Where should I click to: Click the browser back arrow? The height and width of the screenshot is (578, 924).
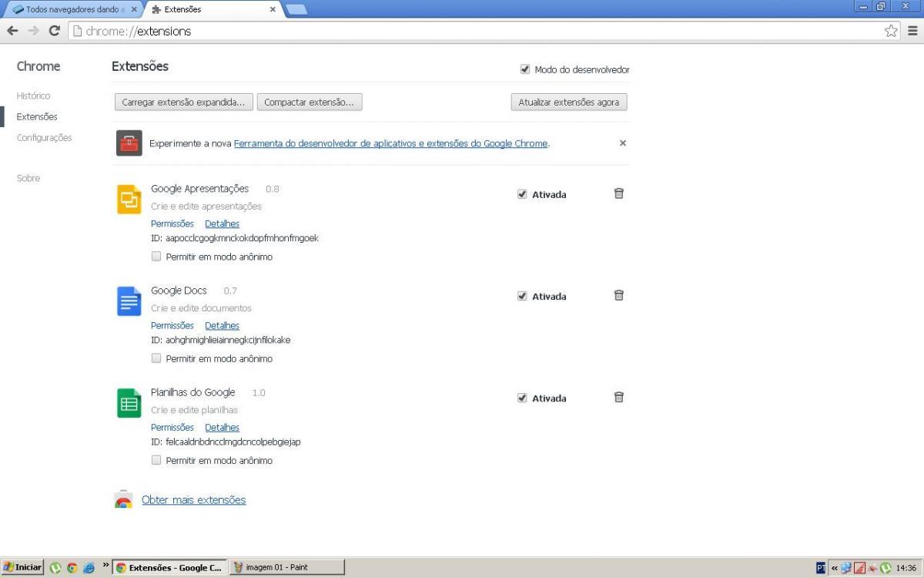(12, 31)
